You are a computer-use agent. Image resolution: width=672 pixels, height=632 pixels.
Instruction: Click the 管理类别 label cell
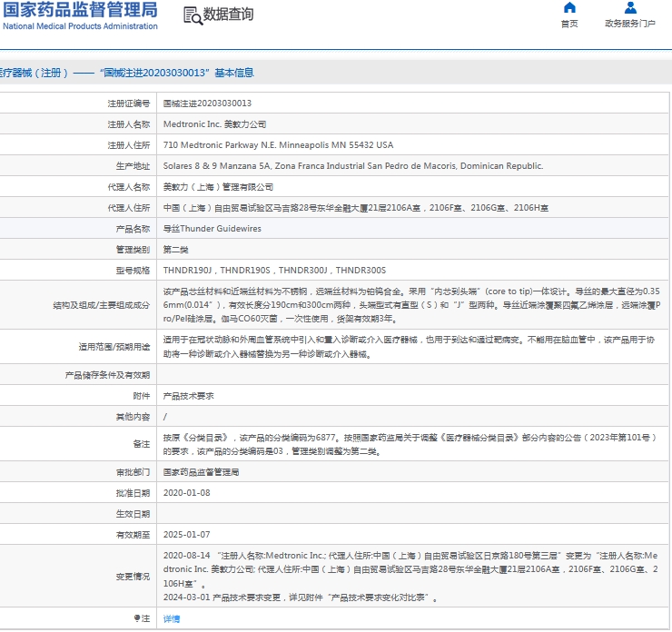click(133, 250)
